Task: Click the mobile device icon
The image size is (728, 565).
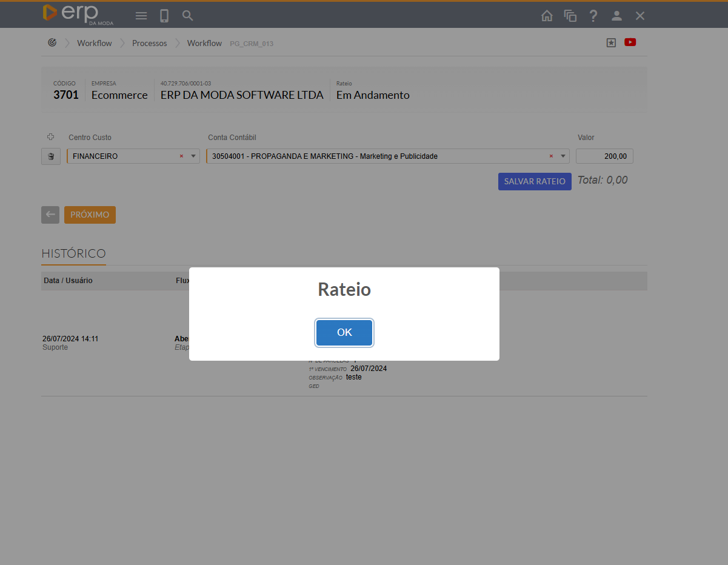Action: click(164, 16)
